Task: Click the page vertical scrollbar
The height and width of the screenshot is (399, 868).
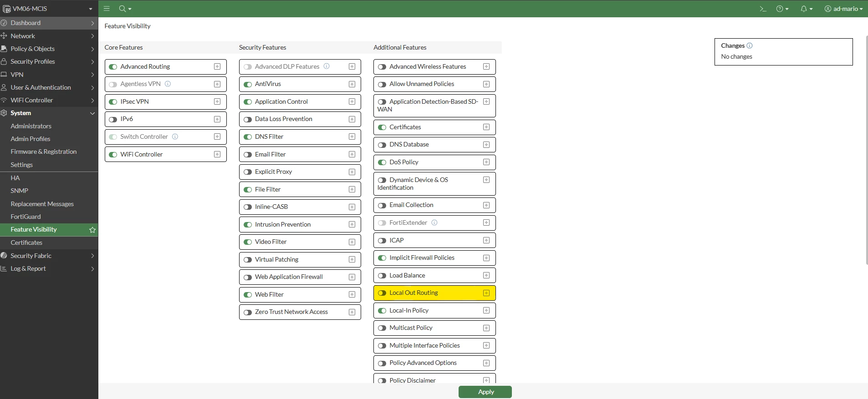Action: pos(866,150)
